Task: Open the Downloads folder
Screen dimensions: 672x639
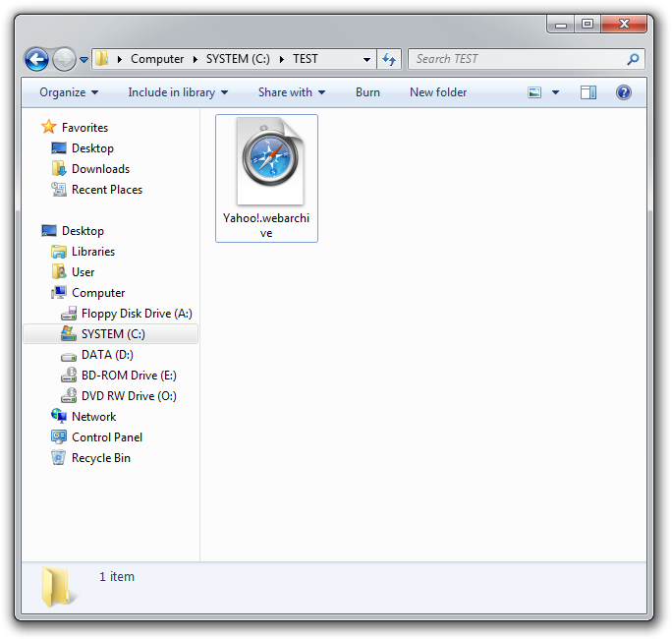Action: click(x=101, y=168)
